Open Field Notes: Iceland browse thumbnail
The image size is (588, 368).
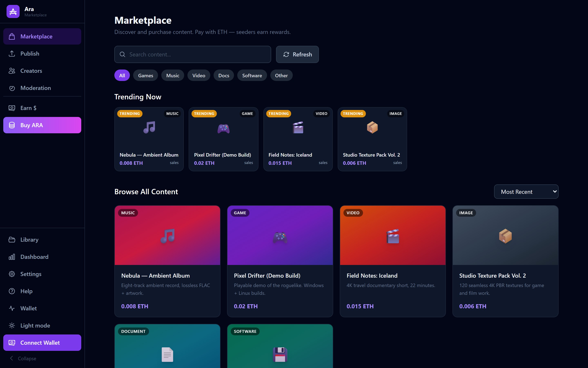click(x=393, y=235)
